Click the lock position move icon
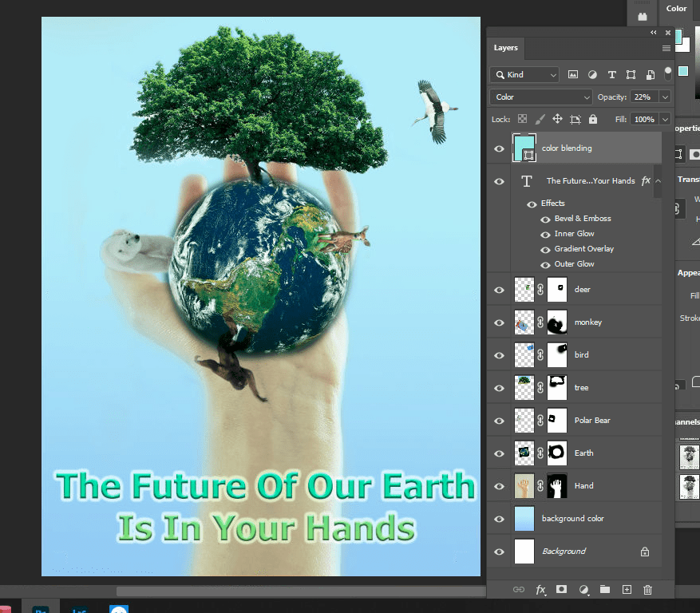This screenshot has height=613, width=700. pyautogui.click(x=557, y=120)
